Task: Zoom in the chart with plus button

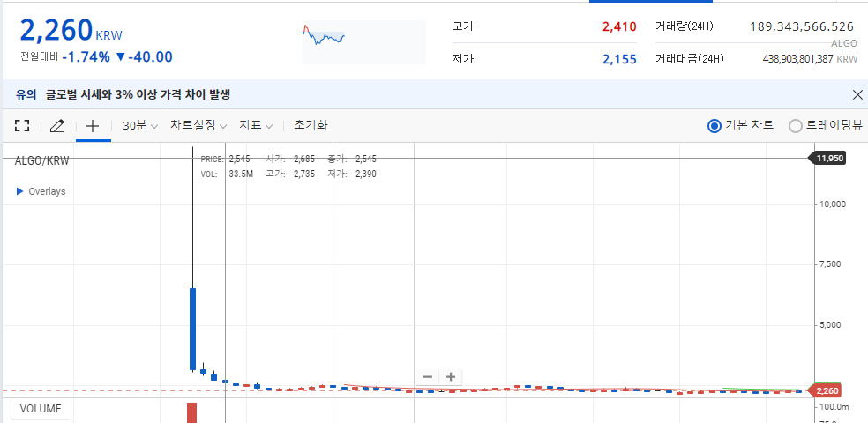Action: click(x=451, y=377)
